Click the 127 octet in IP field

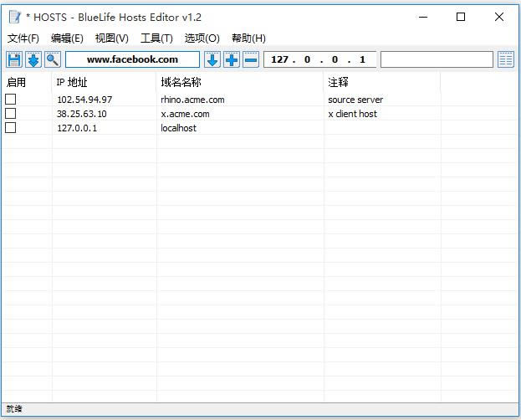pyautogui.click(x=279, y=59)
